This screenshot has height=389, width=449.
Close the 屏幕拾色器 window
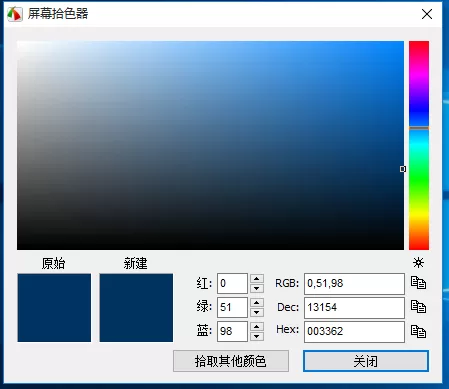click(x=427, y=14)
